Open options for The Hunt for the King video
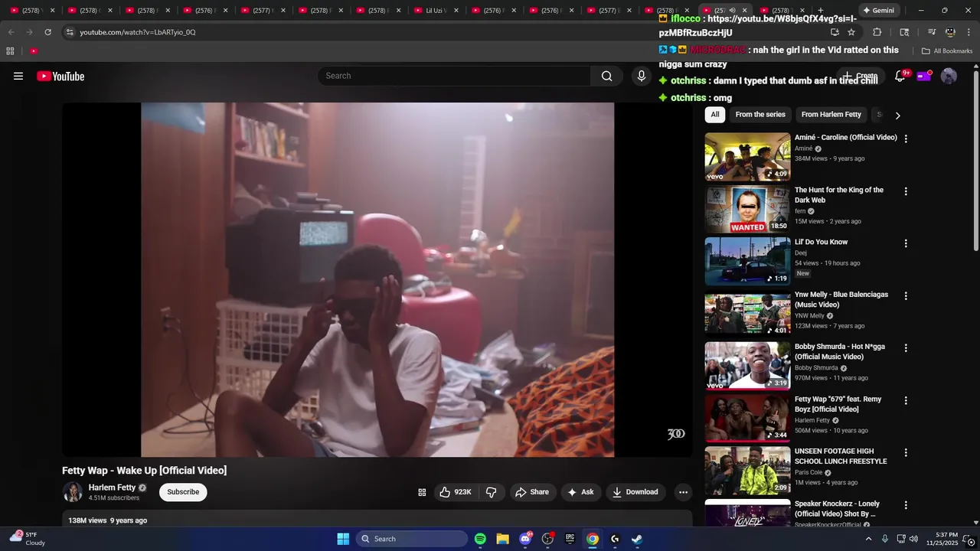 click(906, 191)
